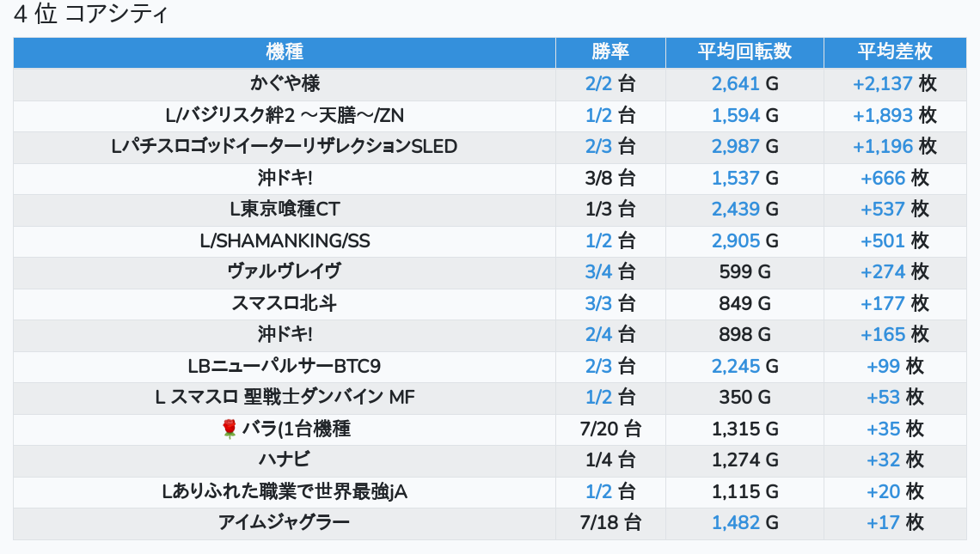Open the 2,905 G average spins link

[x=736, y=241]
